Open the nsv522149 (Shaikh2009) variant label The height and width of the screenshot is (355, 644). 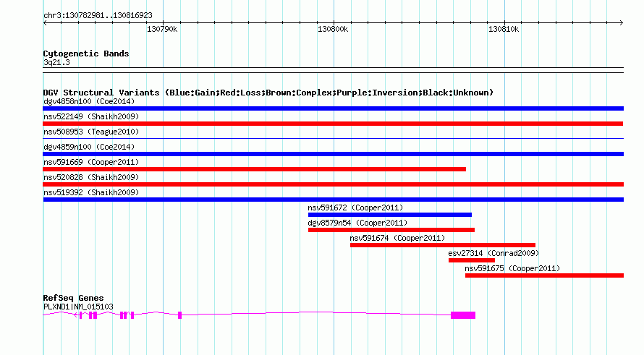tap(91, 116)
